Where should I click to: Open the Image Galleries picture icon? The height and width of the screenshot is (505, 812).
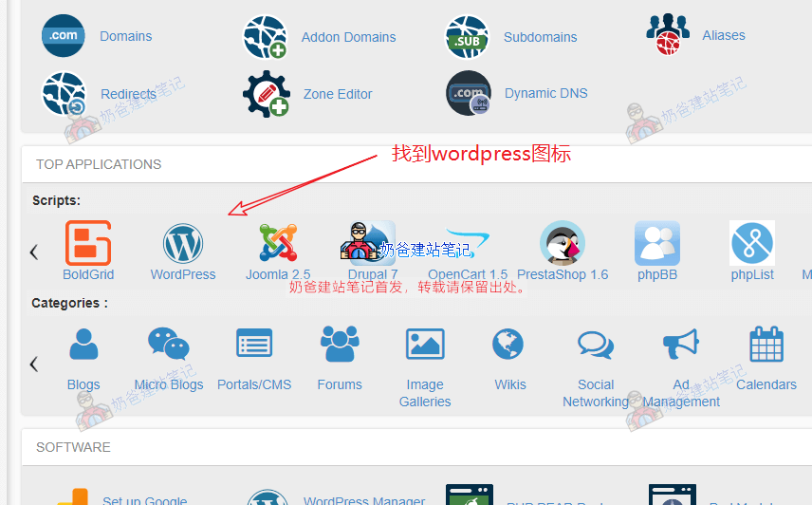425,344
